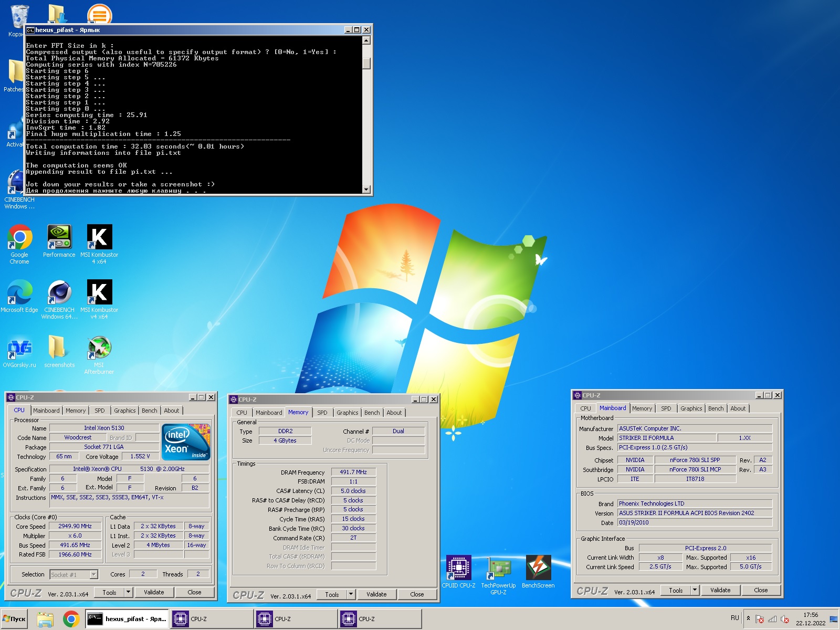
Task: Click the Name field Intel Xeon 5130
Action: 104,428
